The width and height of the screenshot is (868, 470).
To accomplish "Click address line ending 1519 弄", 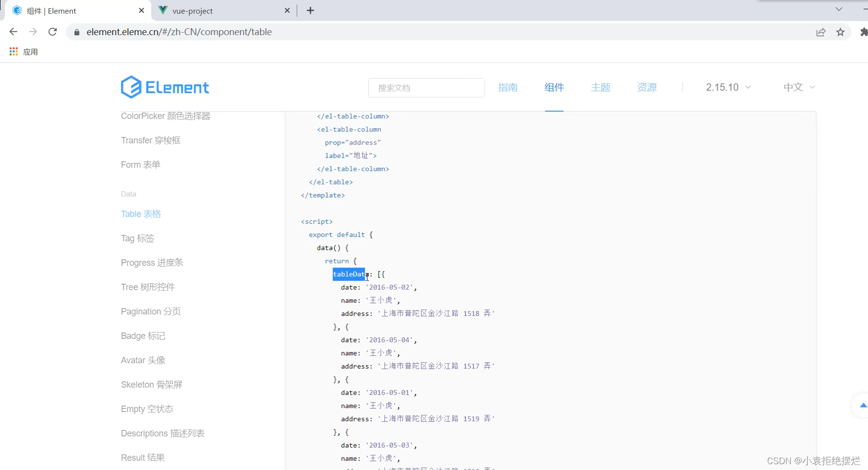I will [x=418, y=419].
